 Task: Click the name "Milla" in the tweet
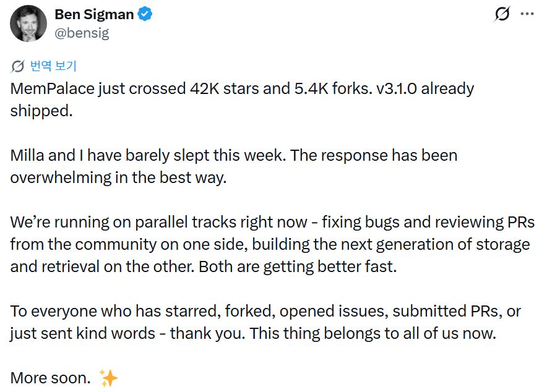click(27, 155)
